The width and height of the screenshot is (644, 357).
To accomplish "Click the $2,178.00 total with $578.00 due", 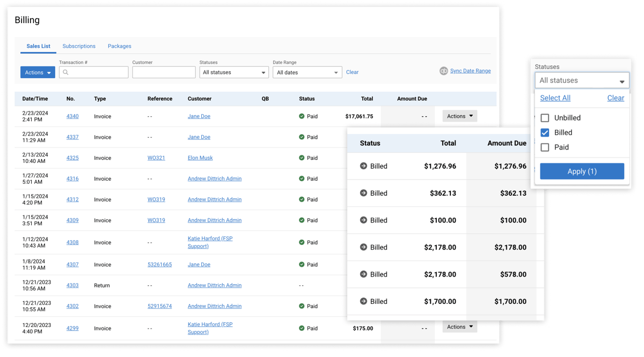I will pos(440,274).
